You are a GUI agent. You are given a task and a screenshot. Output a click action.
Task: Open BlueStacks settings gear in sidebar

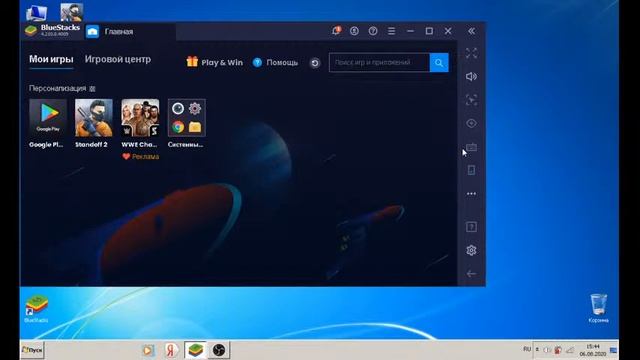coord(471,250)
